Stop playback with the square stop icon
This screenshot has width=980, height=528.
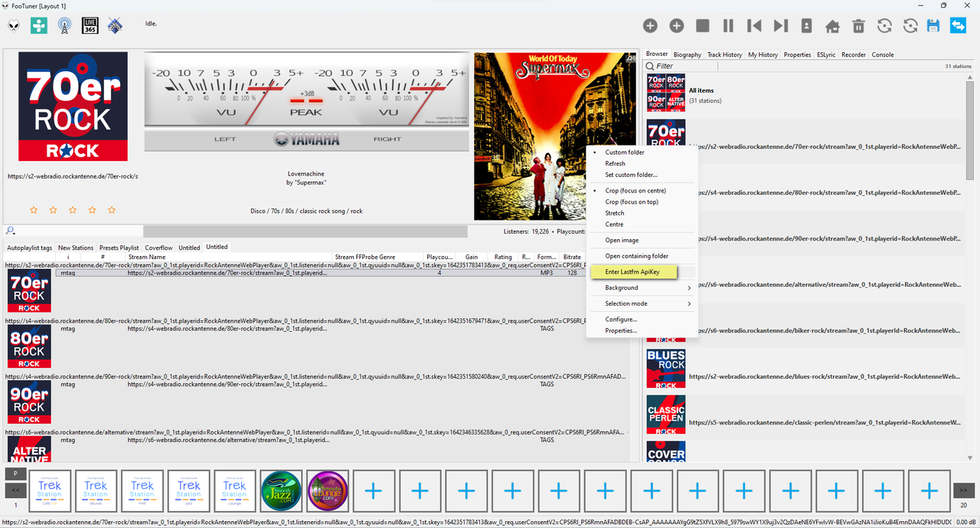(x=703, y=25)
